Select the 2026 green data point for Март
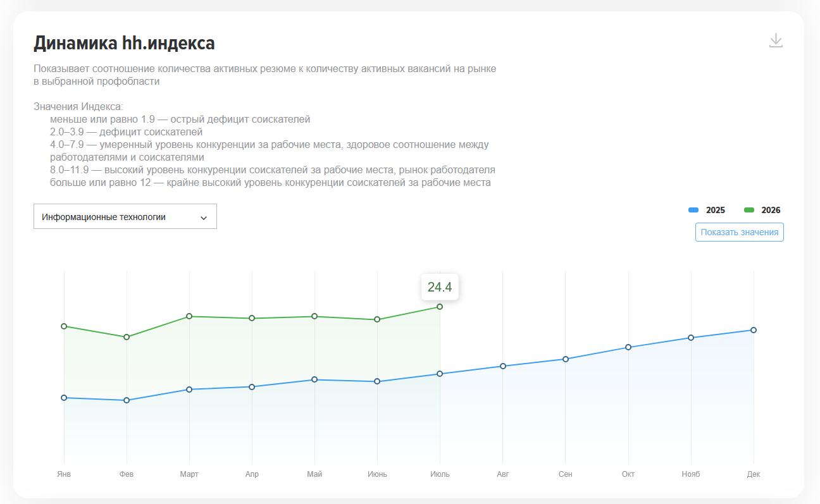The width and height of the screenshot is (820, 504). [189, 316]
